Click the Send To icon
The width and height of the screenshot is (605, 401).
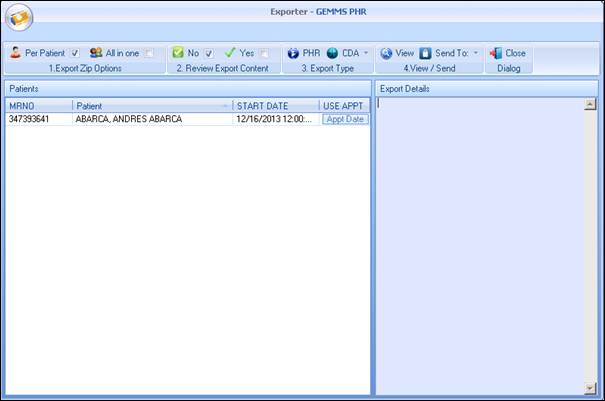pos(425,53)
